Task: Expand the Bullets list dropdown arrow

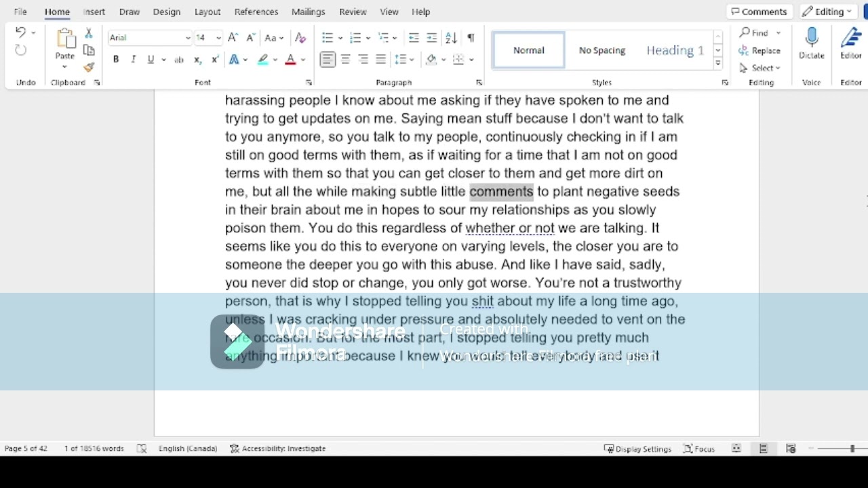Action: point(340,38)
